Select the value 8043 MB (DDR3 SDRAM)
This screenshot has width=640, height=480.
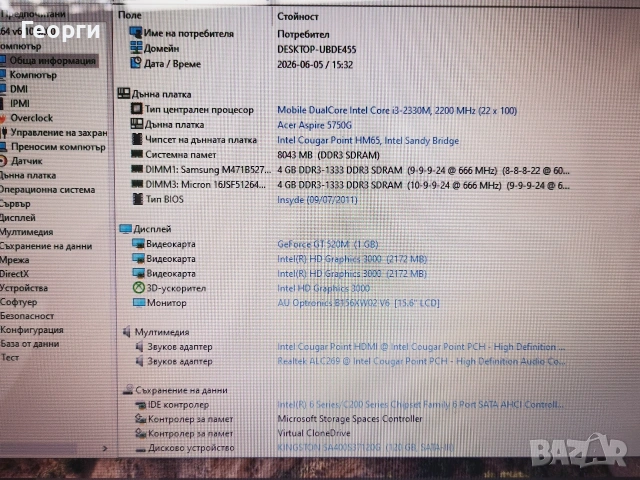tap(329, 156)
